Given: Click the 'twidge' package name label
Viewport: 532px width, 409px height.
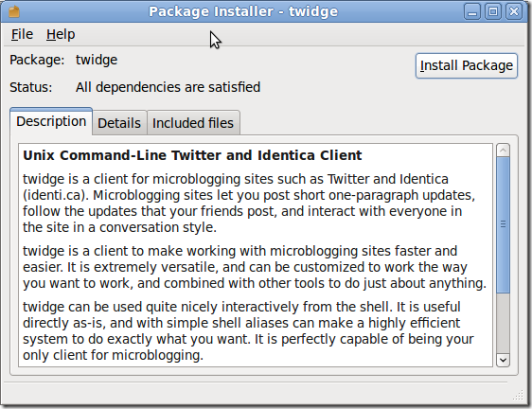Looking at the screenshot, I should [x=97, y=60].
